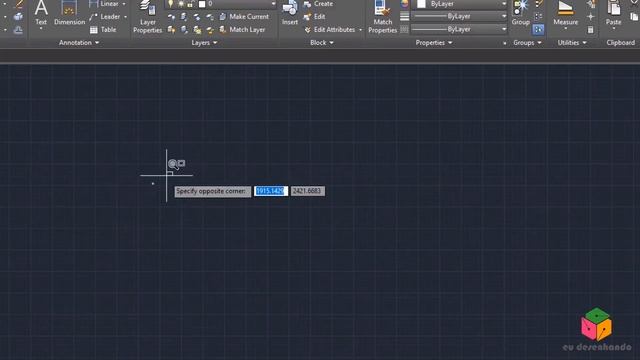640x360 pixels.
Task: Click Copy Clip icon beside Paste
Action: (x=634, y=17)
